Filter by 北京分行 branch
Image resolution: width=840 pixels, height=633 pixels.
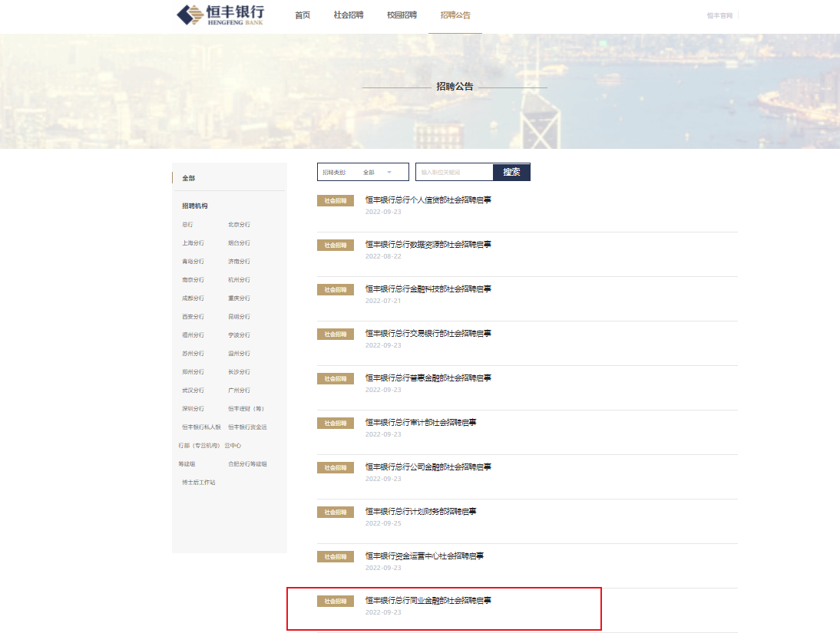point(239,225)
